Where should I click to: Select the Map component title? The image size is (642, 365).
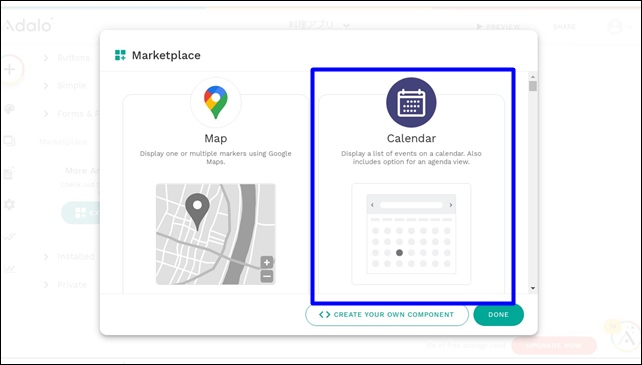pyautogui.click(x=216, y=138)
